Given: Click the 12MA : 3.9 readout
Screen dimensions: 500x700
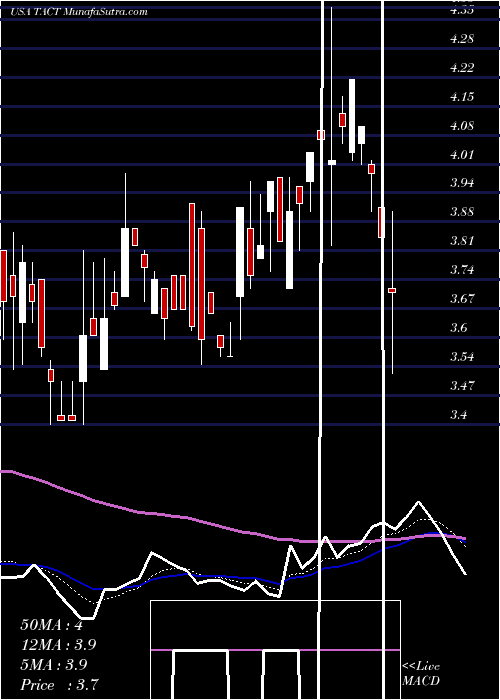Looking at the screenshot, I should click(58, 645).
